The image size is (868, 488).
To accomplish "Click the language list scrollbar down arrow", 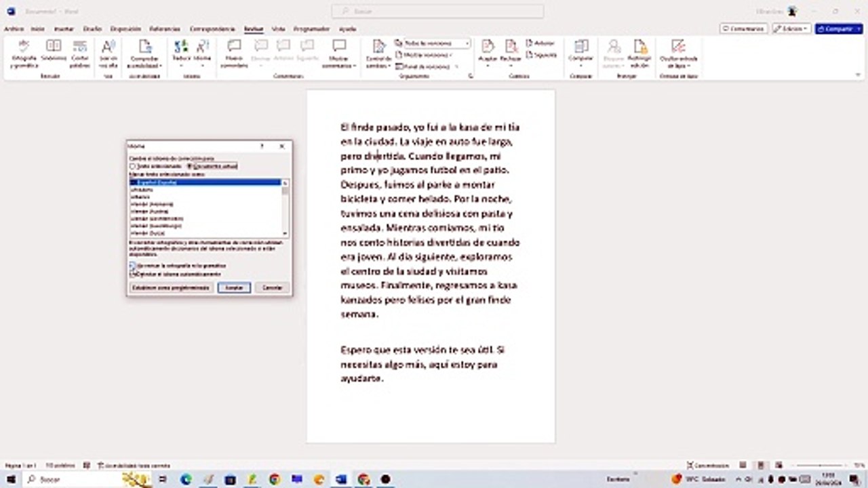I will [285, 233].
